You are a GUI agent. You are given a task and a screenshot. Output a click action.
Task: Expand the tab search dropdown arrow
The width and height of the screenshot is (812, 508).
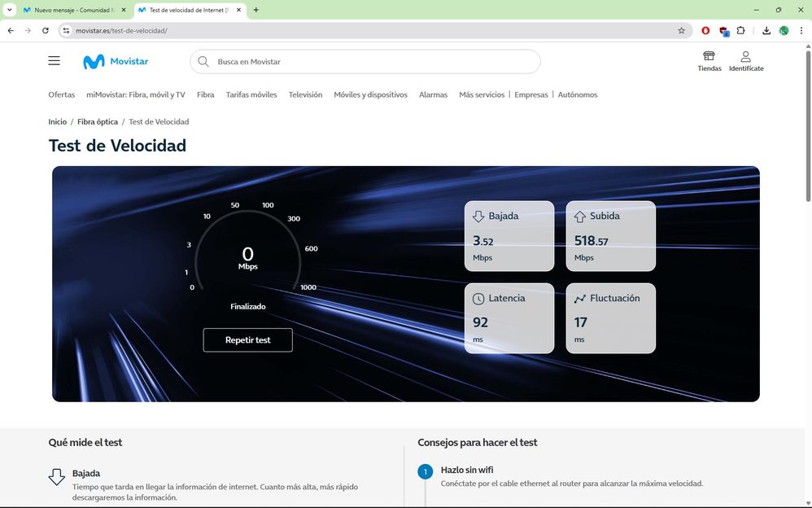9,10
